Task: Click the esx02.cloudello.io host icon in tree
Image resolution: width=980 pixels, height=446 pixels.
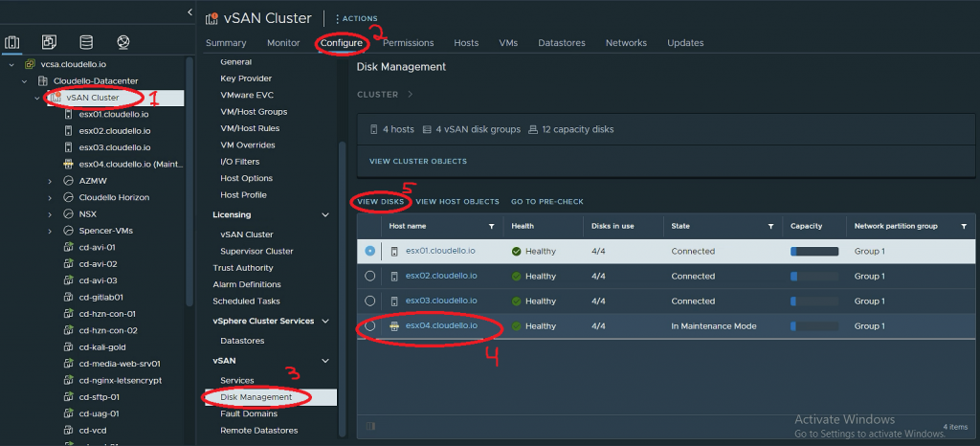Action: 69,131
